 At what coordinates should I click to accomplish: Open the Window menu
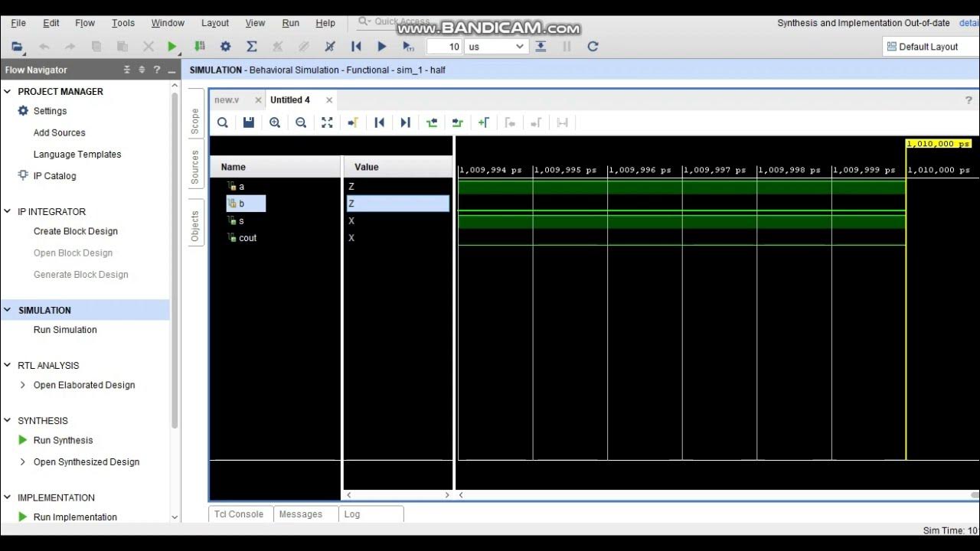[168, 23]
